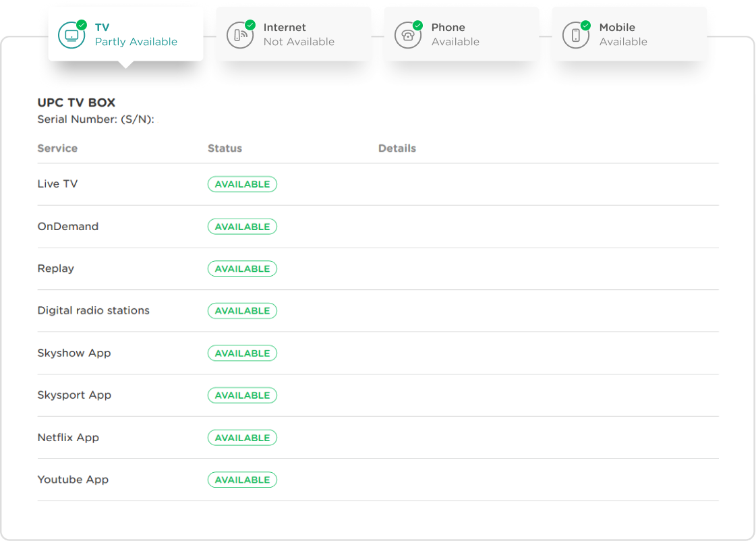Click the Serial Number (S/N) label
This screenshot has width=756, height=541.
point(96,119)
